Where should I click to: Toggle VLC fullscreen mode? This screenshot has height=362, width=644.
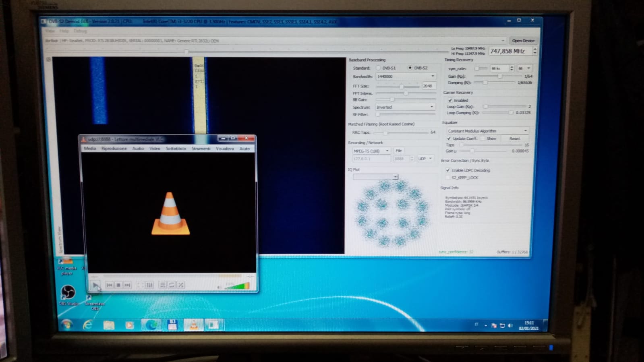pyautogui.click(x=140, y=285)
